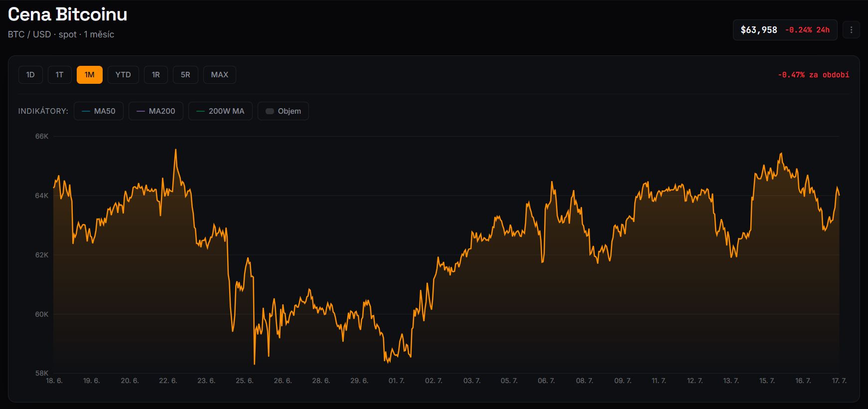The image size is (868, 409).
Task: Click the 17. 7. date label
Action: coord(839,381)
